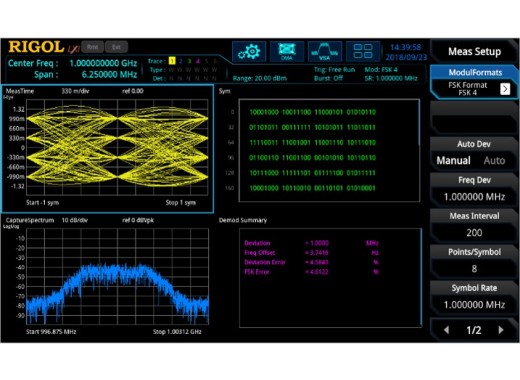Viewport: 520px width, 380px height.
Task: Click the Start -1 sym label
Action: click(42, 203)
